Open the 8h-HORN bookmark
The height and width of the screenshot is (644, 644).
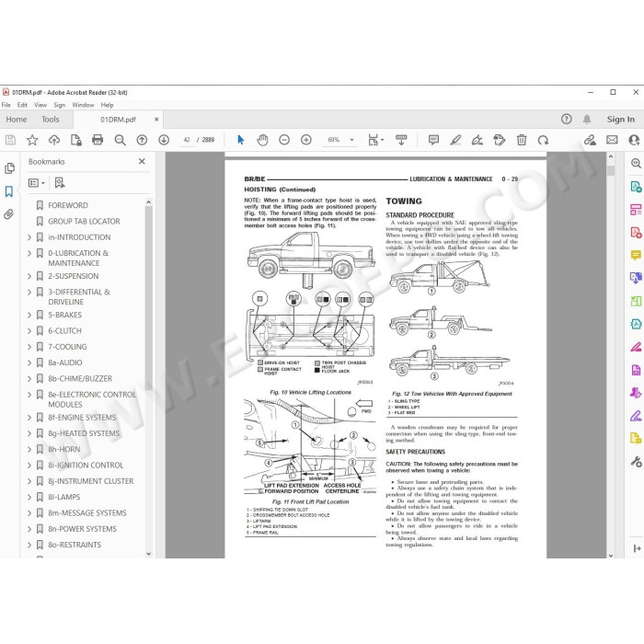pos(64,449)
